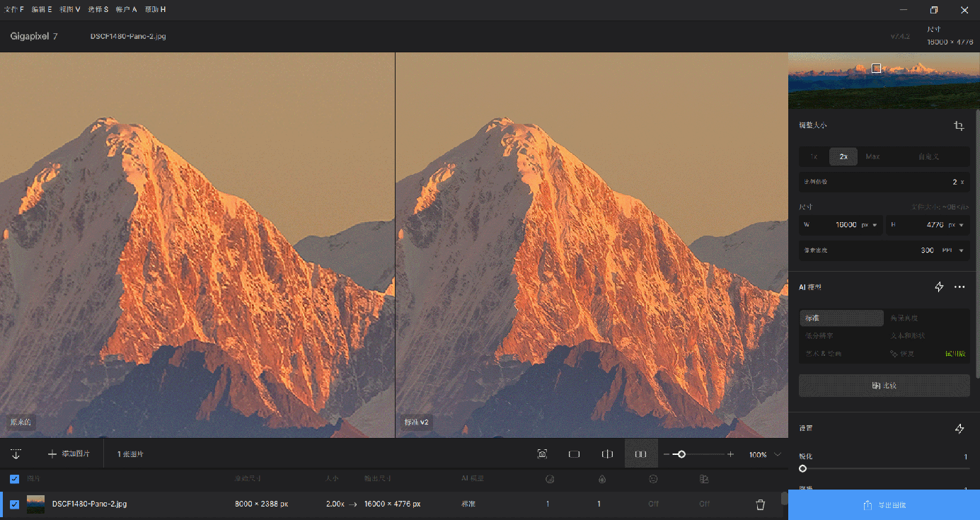The width and height of the screenshot is (980, 520).
Task: Click the navigator panorama thumbnail
Action: [884, 80]
